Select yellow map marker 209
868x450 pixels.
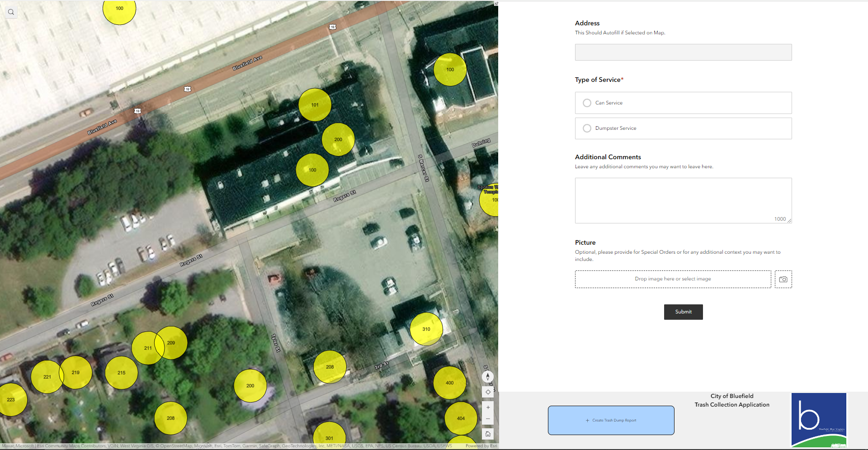(171, 343)
